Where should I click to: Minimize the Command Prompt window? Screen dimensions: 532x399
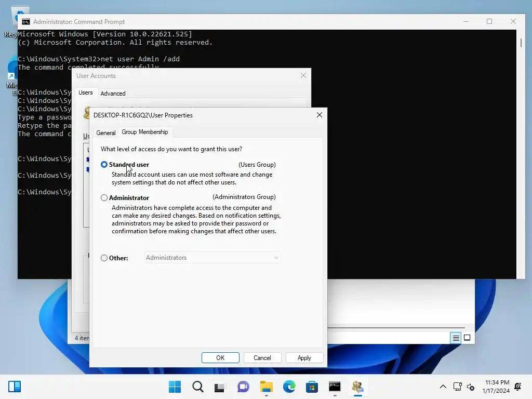466,21
